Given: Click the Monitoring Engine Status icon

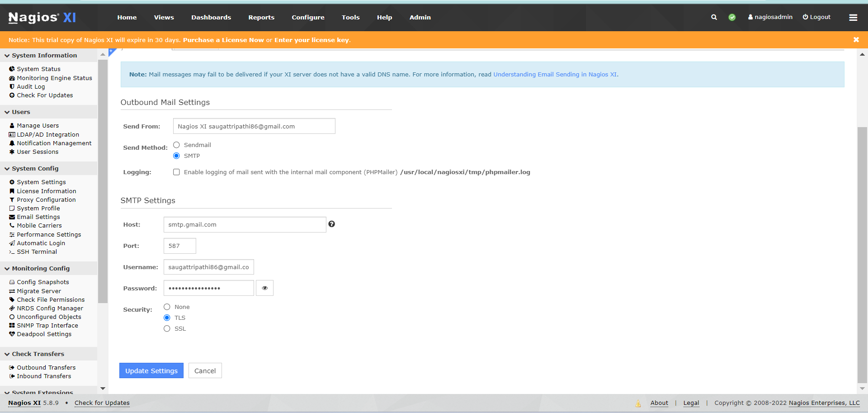Looking at the screenshot, I should tap(12, 78).
